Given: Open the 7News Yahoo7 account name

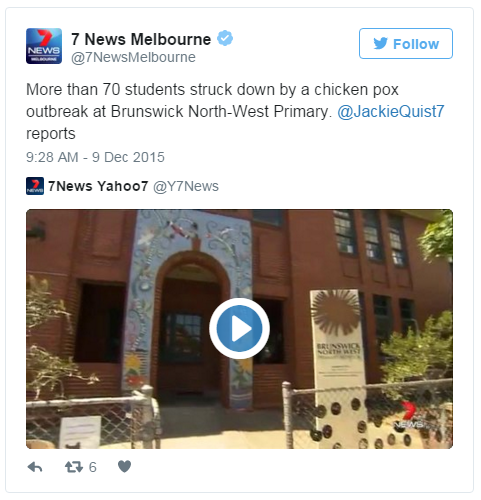Looking at the screenshot, I should (98, 186).
